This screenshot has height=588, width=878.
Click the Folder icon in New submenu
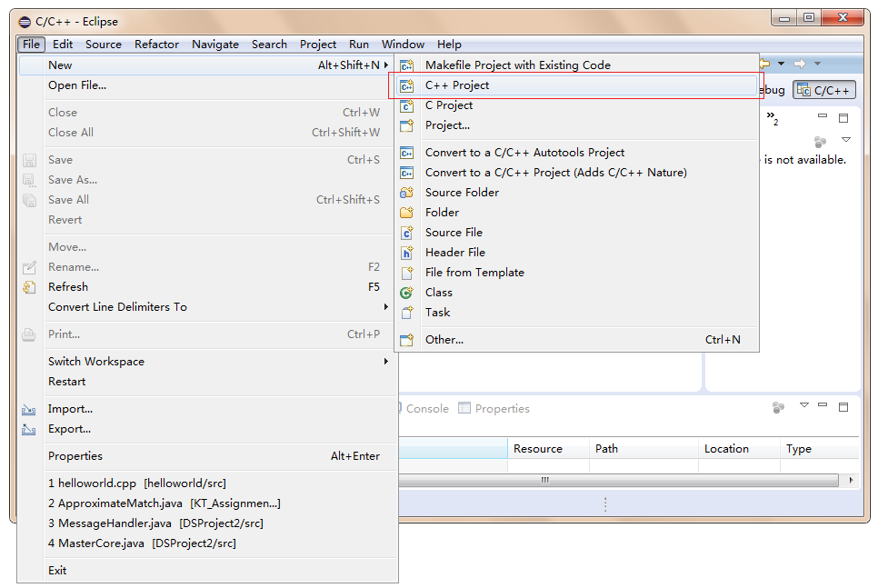407,213
